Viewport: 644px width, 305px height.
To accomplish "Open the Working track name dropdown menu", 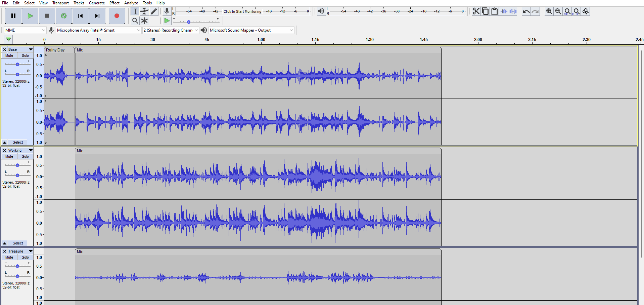I will 20,150.
